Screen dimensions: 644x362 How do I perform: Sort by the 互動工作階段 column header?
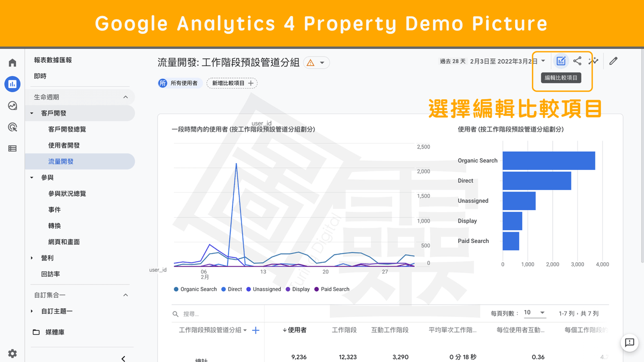[390, 330]
